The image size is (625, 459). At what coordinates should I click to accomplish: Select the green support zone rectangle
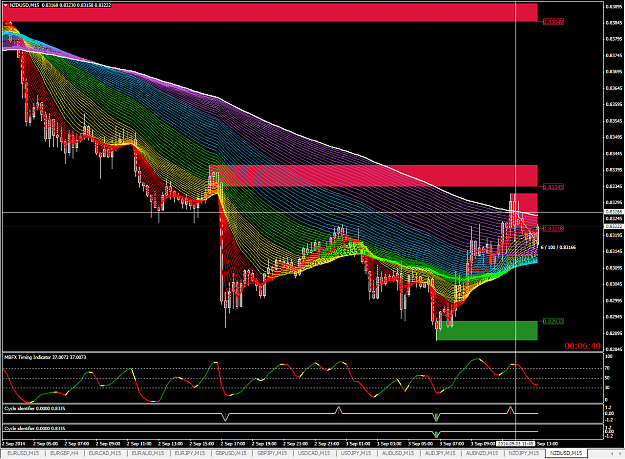point(487,330)
